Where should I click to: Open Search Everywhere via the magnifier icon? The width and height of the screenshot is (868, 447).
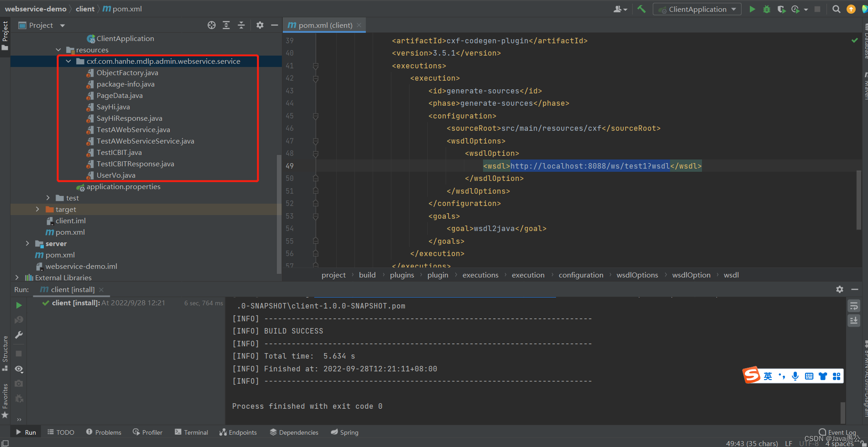click(836, 9)
